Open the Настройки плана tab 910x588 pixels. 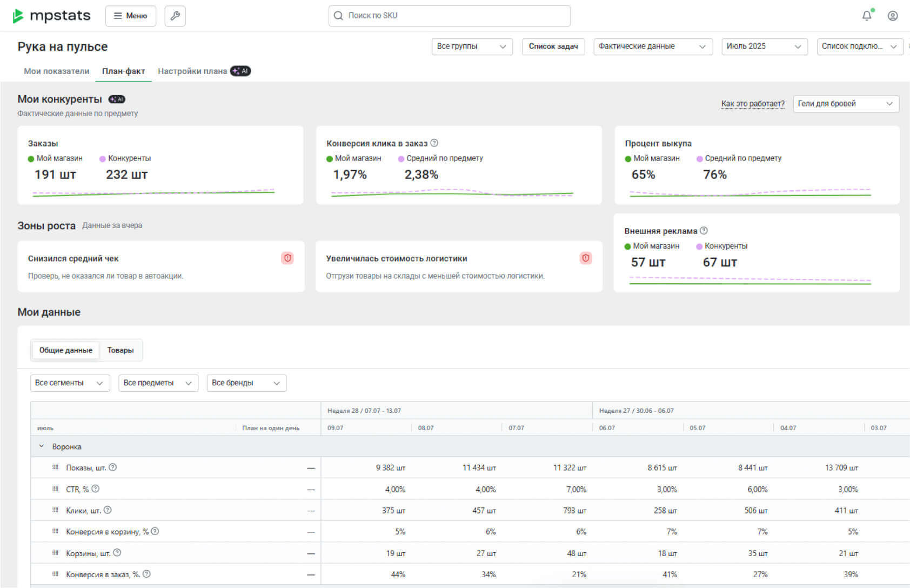pyautogui.click(x=192, y=71)
